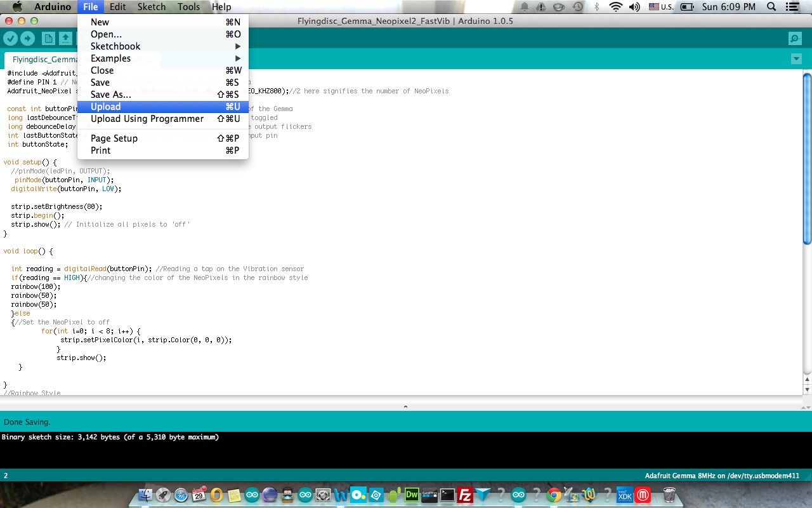Open Calendar icon in the Dock

tap(199, 495)
